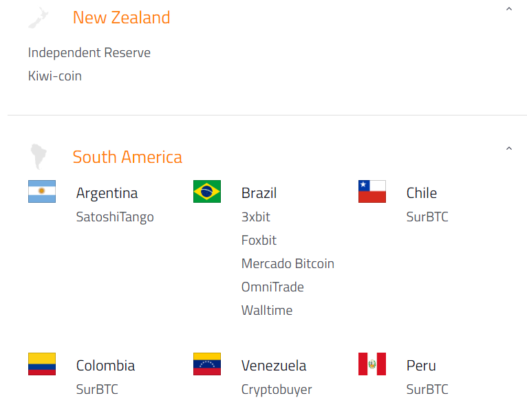
Task: Open the Mercado Bitcoin link
Action: coord(288,264)
